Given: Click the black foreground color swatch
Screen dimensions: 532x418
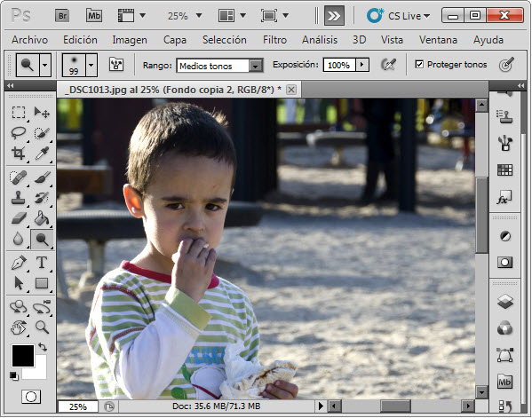Looking at the screenshot, I should 23,356.
